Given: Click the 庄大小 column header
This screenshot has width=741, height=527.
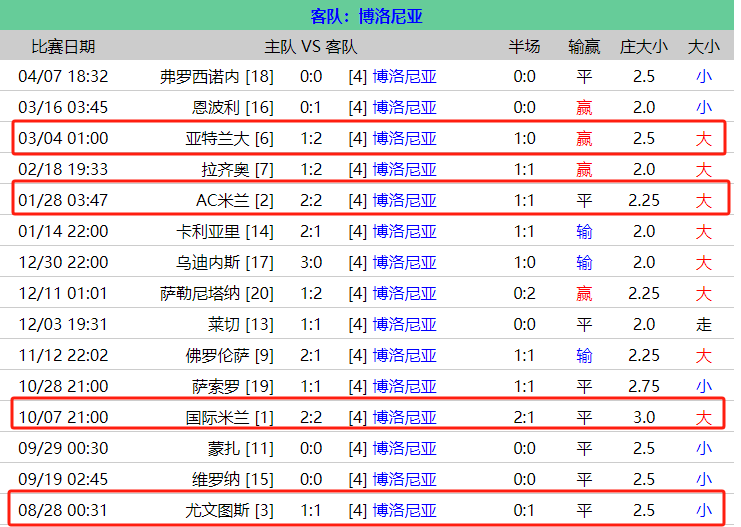Looking at the screenshot, I should click(x=644, y=46).
